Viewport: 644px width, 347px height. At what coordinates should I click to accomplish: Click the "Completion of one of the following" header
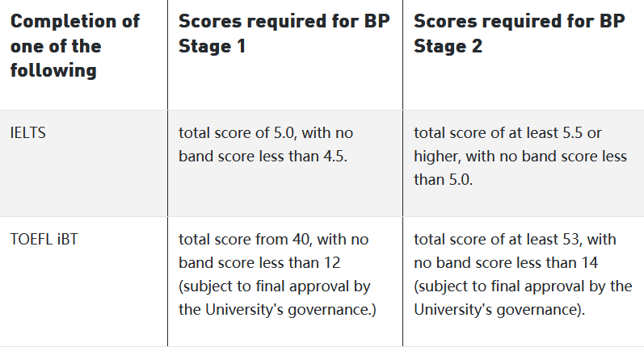click(x=74, y=45)
